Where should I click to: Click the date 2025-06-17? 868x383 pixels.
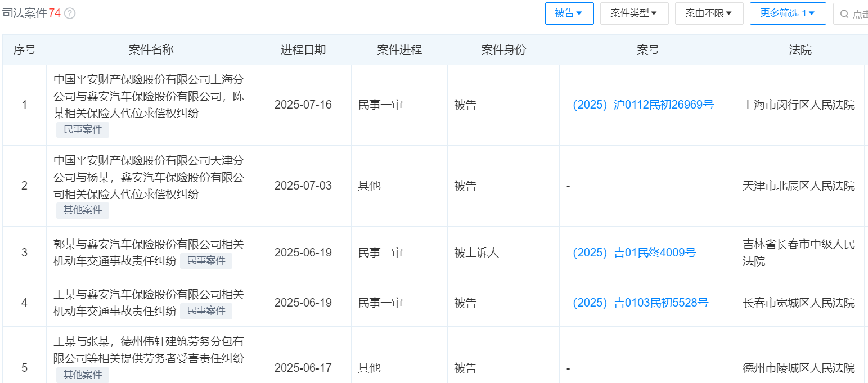(303, 368)
